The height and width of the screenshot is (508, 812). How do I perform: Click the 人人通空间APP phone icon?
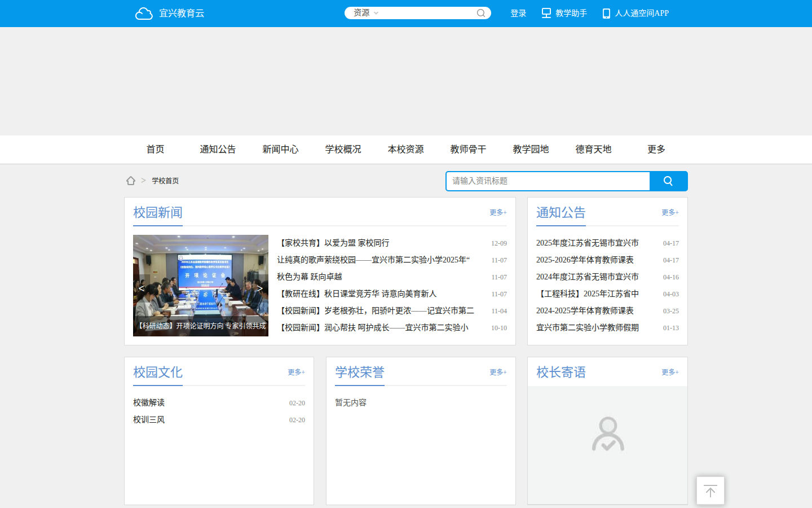point(606,14)
